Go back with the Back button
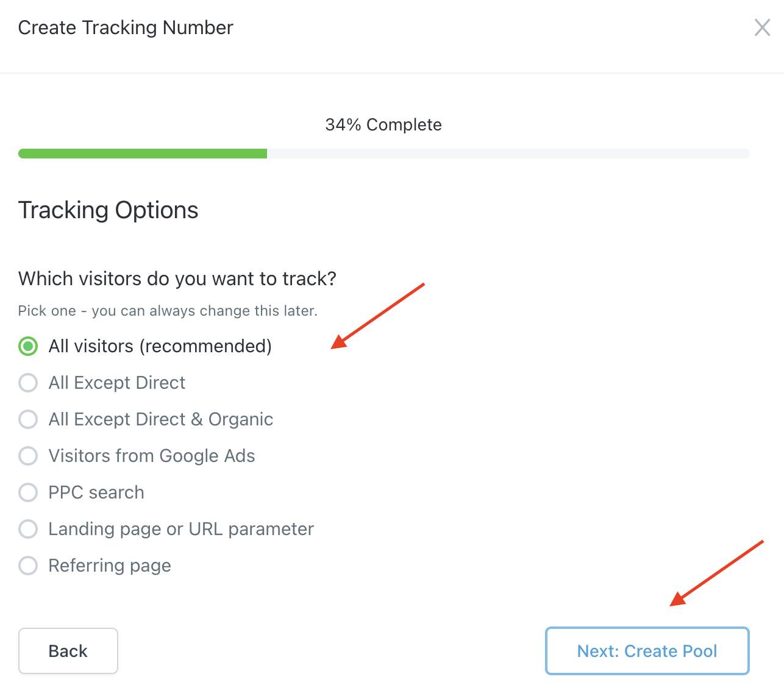 [68, 651]
